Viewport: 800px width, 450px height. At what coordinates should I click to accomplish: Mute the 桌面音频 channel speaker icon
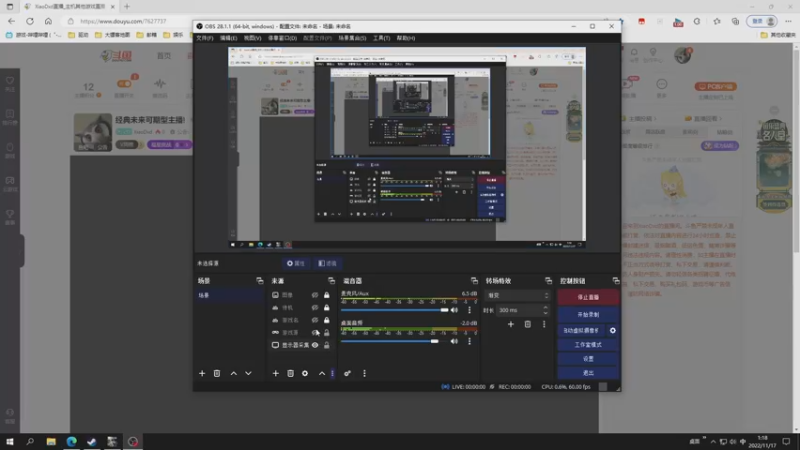point(454,341)
